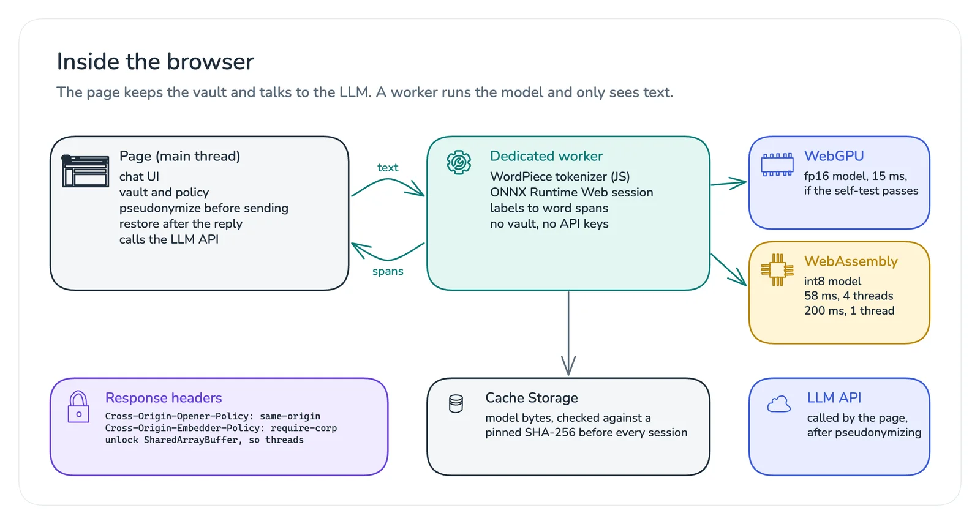Click 'fp16 model, 15 ms,' text

coord(856,176)
